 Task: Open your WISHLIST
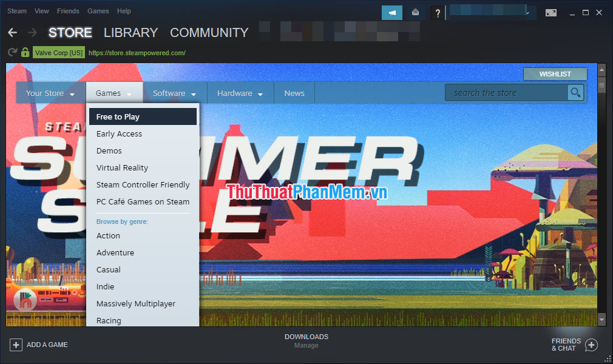click(x=555, y=73)
